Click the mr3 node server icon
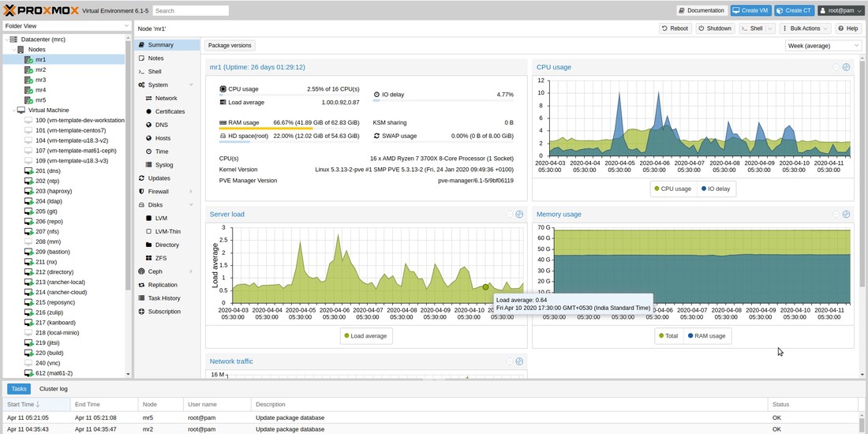 pos(28,80)
